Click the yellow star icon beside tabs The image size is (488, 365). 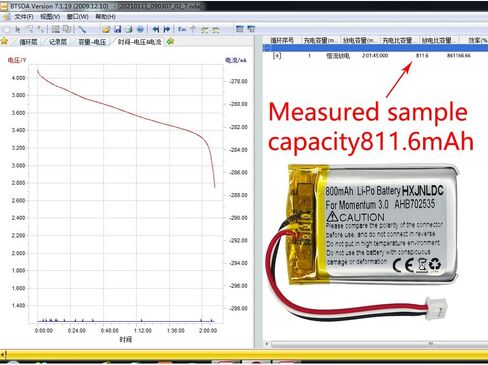point(4,41)
